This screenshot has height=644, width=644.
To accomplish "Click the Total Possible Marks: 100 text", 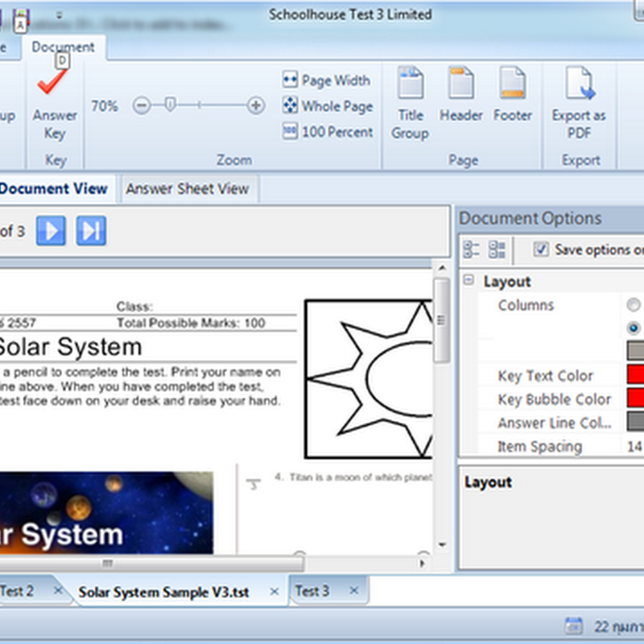I will (191, 323).
